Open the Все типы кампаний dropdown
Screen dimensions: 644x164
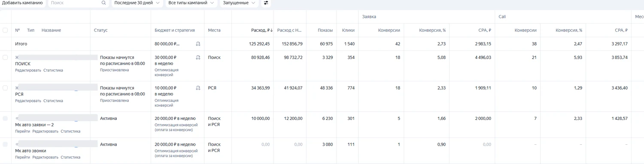191,3
